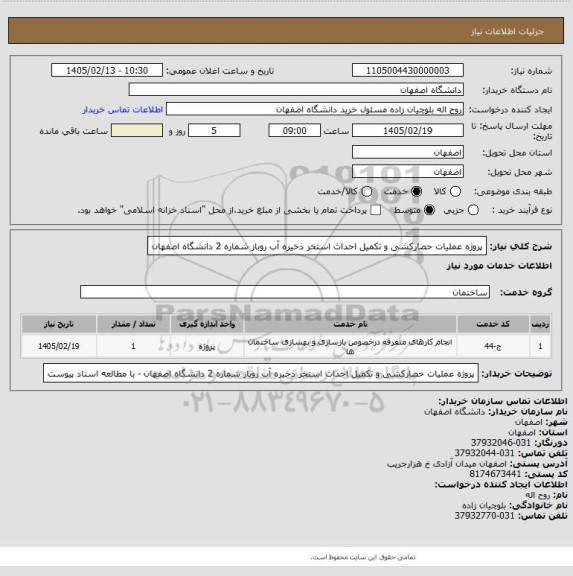This screenshot has width=573, height=576.
Task: Select the کالا/خدمت radio button
Action: click(x=367, y=191)
